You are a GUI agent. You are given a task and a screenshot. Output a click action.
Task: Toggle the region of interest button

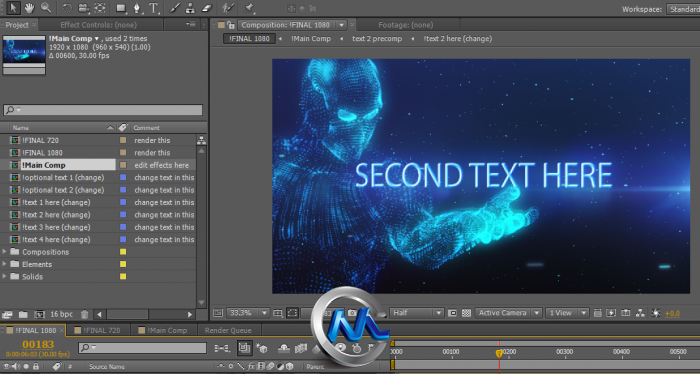[452, 313]
